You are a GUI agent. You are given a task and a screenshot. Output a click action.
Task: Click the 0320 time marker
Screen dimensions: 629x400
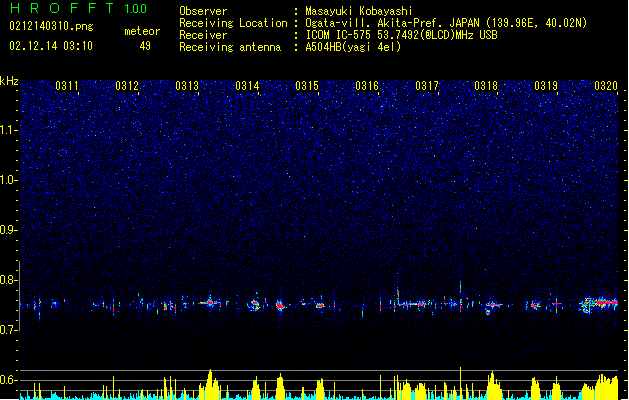606,86
